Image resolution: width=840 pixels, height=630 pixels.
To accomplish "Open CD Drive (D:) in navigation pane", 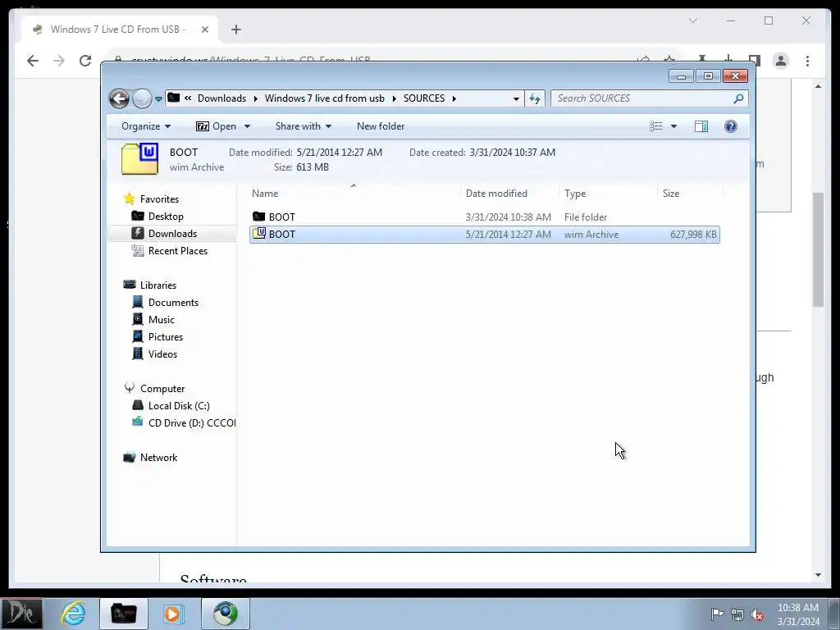I will click(x=191, y=423).
